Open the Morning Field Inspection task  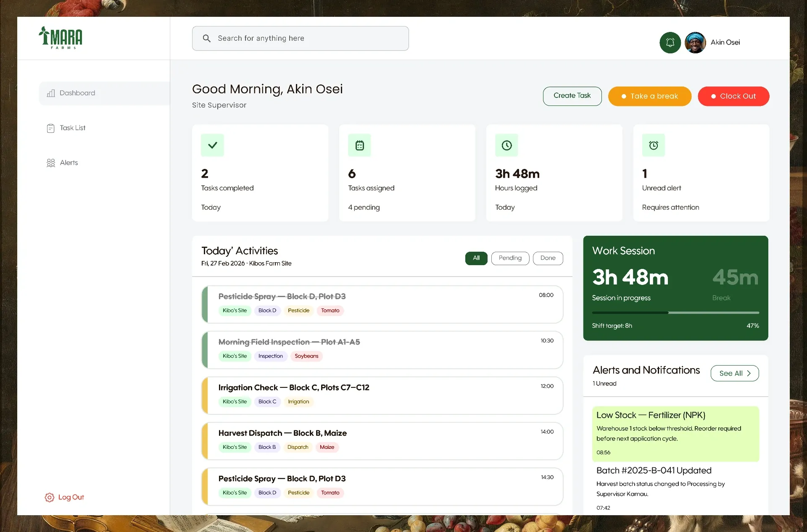click(382, 350)
